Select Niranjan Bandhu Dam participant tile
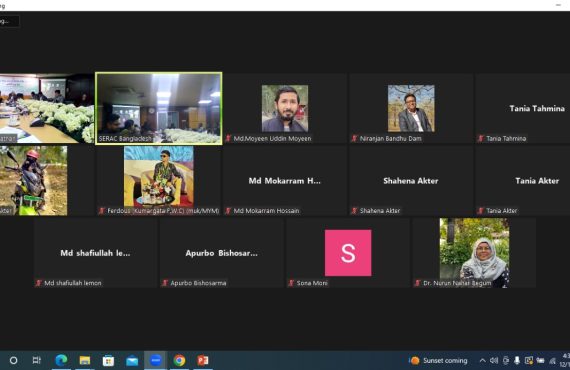Viewport: 570px width, 370px height. [411, 108]
